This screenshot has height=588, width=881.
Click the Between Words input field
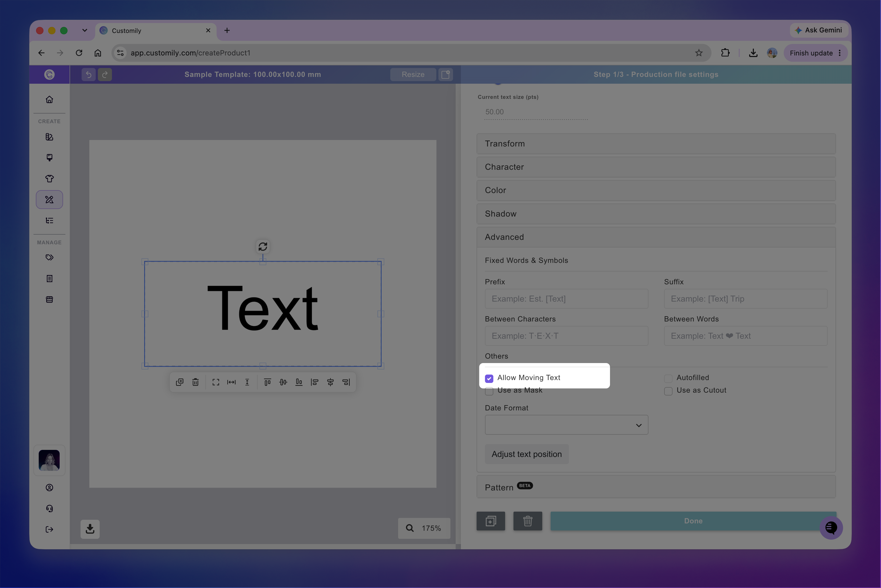click(746, 336)
